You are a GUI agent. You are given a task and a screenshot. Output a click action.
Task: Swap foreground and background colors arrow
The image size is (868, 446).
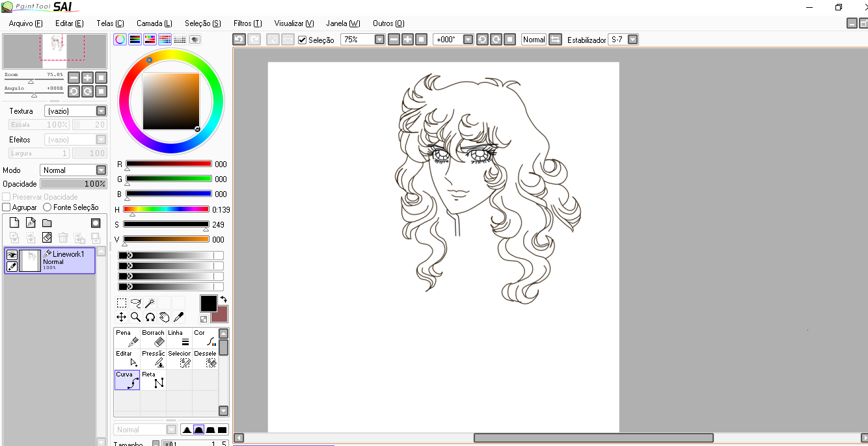[x=223, y=300]
